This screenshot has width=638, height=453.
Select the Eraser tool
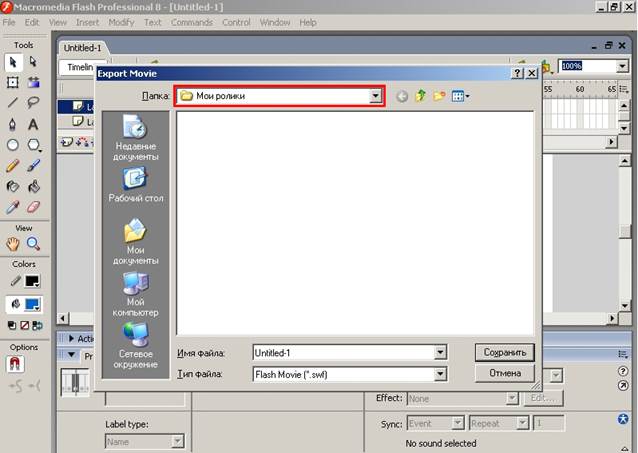point(33,207)
